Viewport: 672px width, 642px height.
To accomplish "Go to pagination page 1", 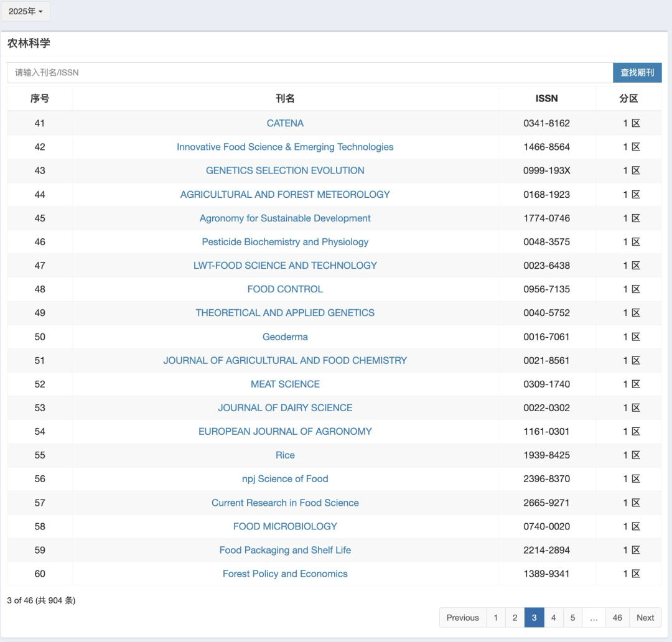I will pyautogui.click(x=495, y=618).
